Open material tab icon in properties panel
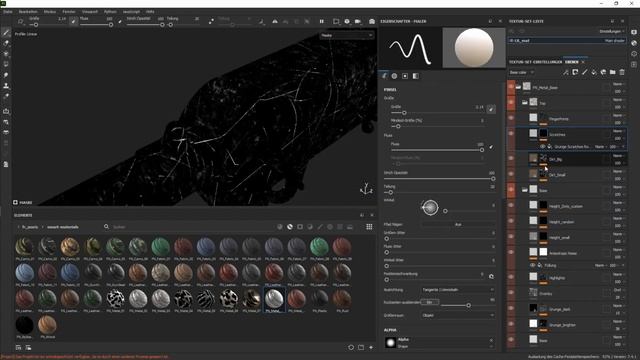Image resolution: width=640 pixels, height=360 pixels. (416, 76)
